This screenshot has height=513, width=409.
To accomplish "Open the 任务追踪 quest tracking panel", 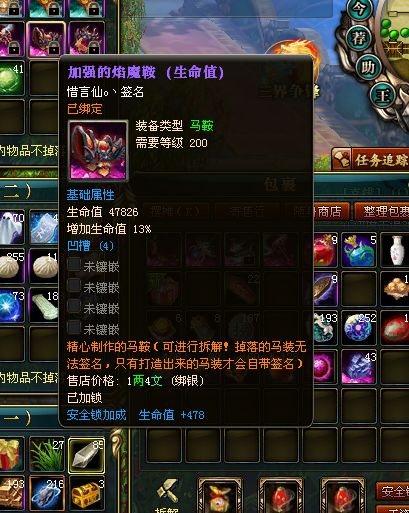I will [x=371, y=160].
